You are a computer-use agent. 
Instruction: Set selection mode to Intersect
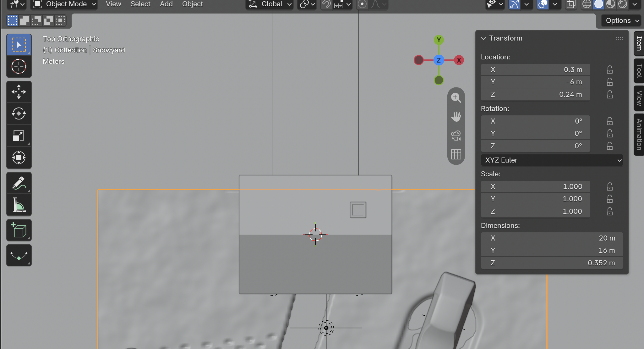pos(60,21)
